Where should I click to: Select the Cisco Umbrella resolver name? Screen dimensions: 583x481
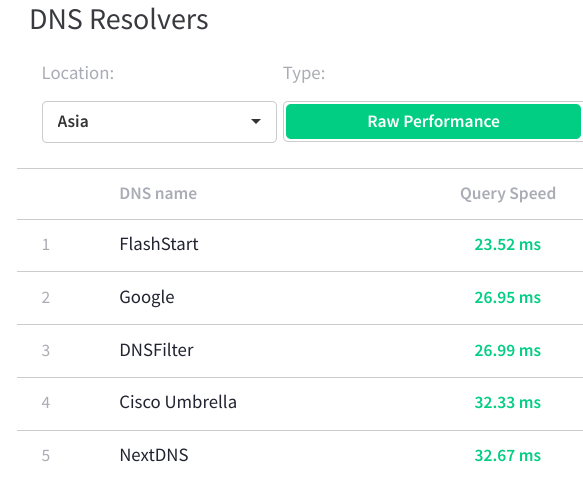coord(178,402)
